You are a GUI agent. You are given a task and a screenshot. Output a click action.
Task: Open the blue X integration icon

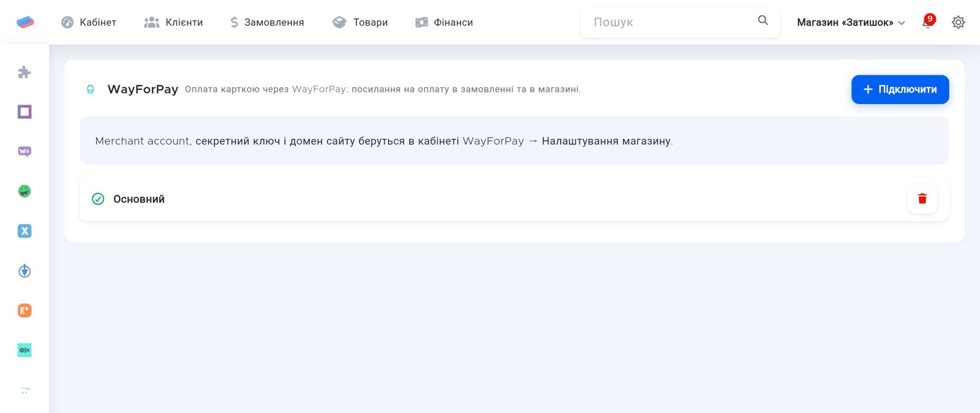pyautogui.click(x=24, y=231)
